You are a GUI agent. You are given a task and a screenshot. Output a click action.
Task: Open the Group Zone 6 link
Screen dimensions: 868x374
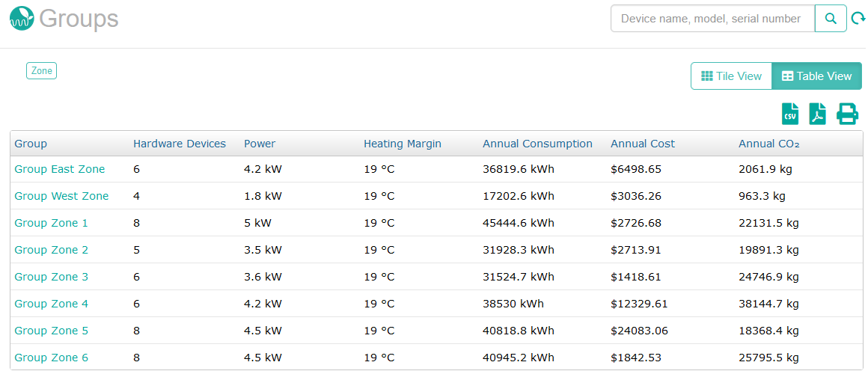51,358
